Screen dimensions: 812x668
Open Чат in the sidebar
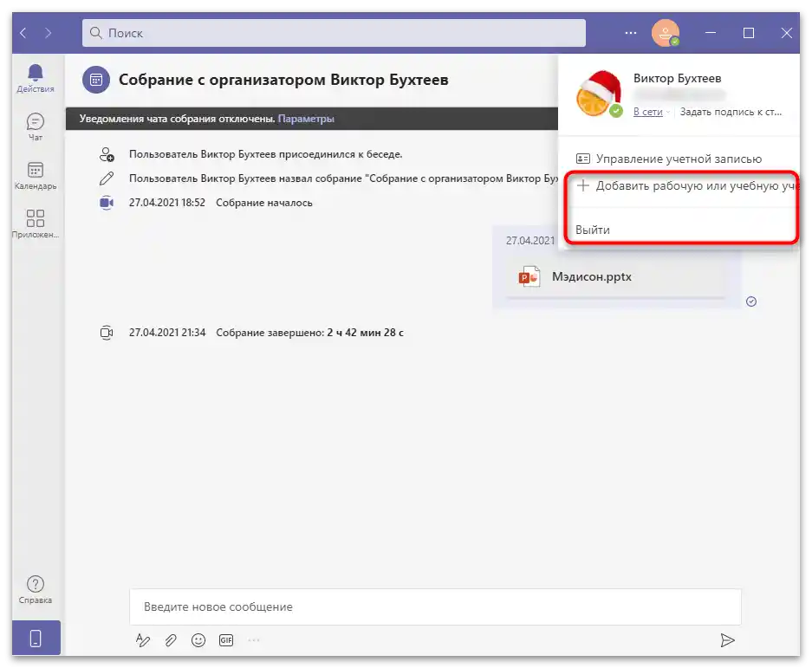click(36, 127)
